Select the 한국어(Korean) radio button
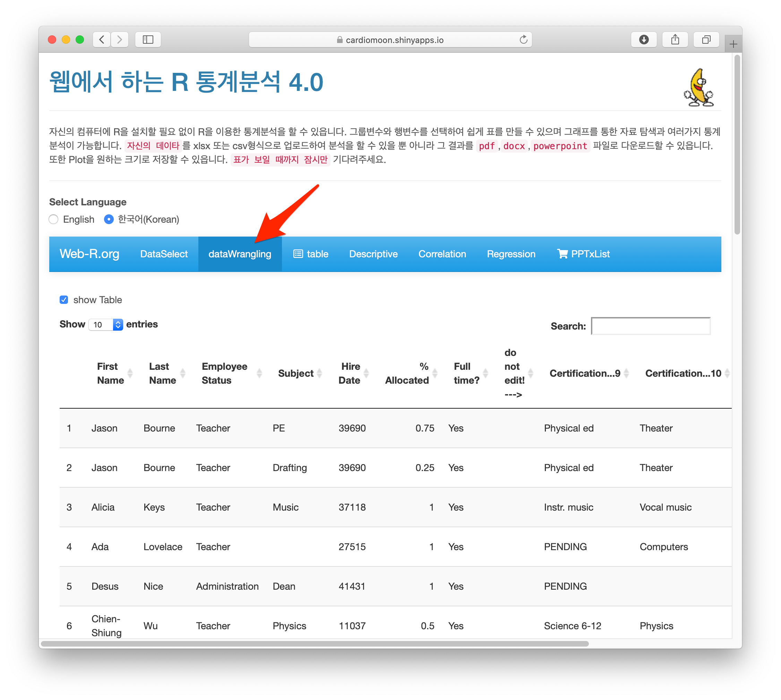The image size is (781, 700). point(109,219)
